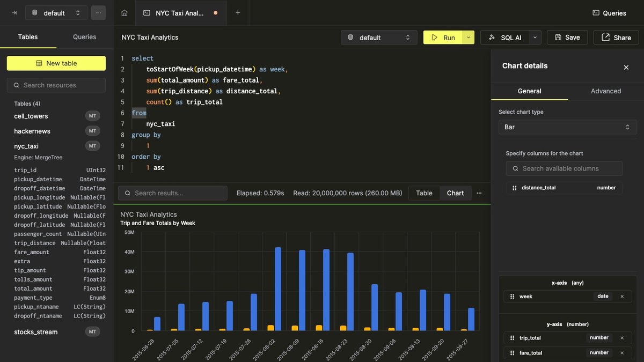Run the query

click(443, 38)
